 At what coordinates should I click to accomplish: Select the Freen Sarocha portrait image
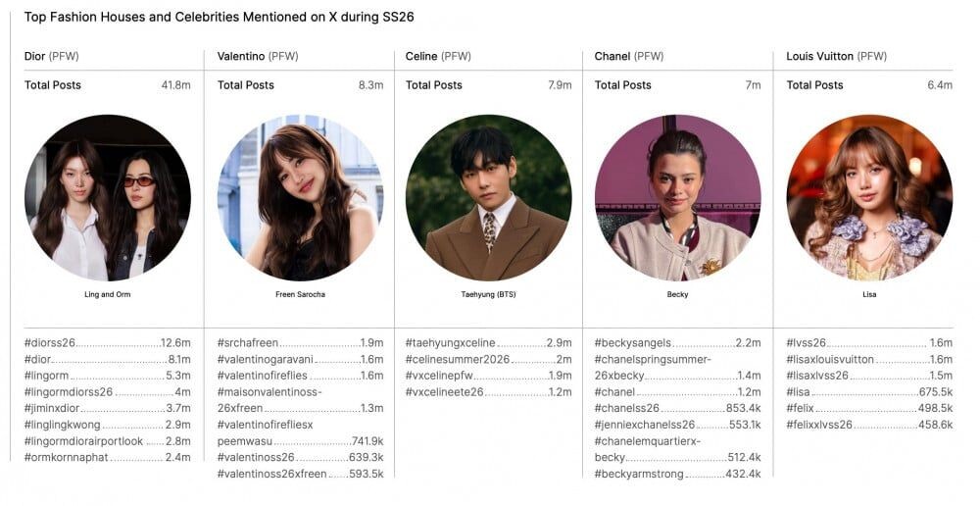click(301, 198)
